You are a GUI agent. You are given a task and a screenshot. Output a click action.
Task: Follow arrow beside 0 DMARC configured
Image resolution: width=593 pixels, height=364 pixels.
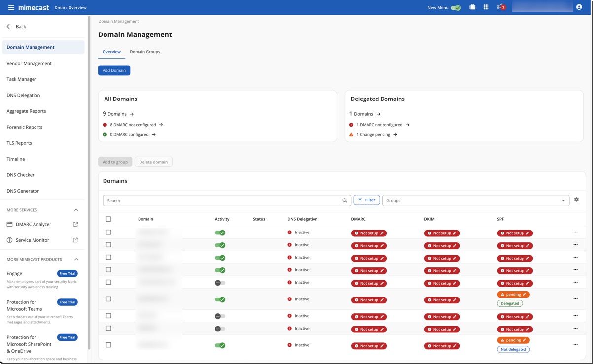[x=154, y=134]
